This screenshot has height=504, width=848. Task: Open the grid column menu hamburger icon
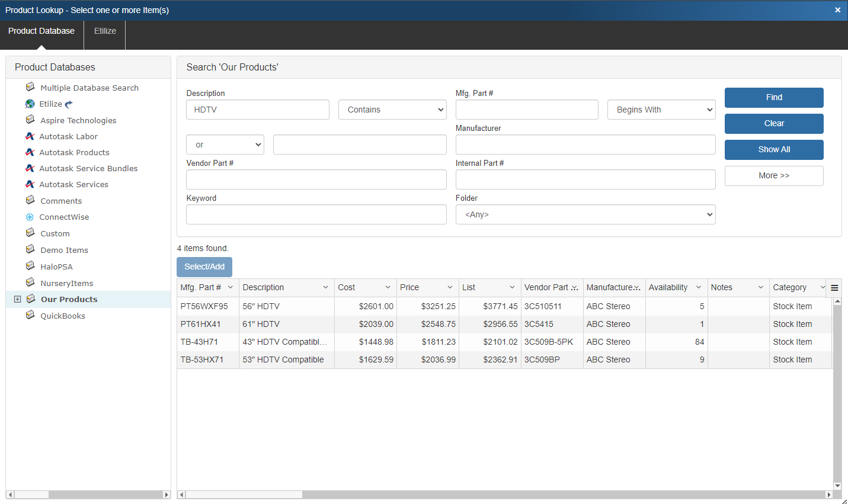(834, 288)
